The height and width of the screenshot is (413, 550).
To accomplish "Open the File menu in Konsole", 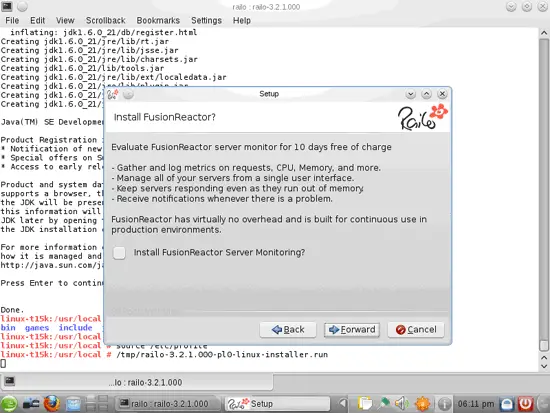I will (x=12, y=21).
